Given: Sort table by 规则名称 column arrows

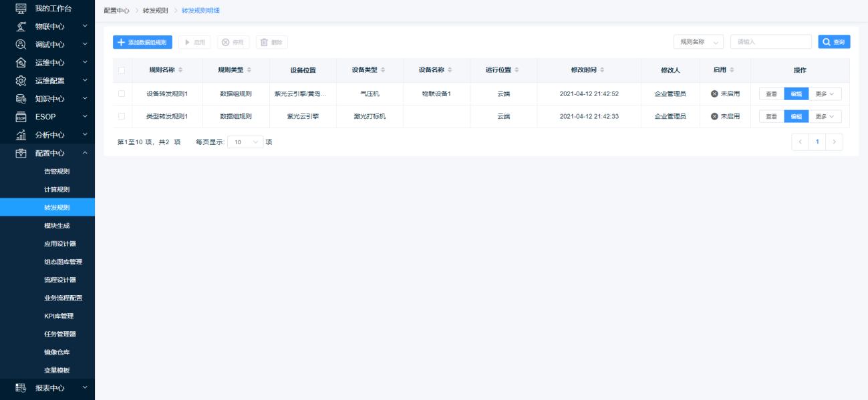Looking at the screenshot, I should (180, 70).
